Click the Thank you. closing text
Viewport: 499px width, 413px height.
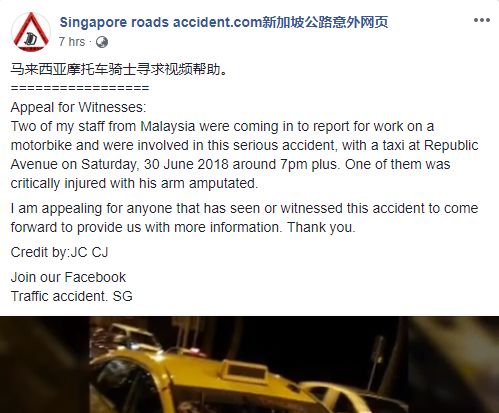pyautogui.click(x=321, y=227)
